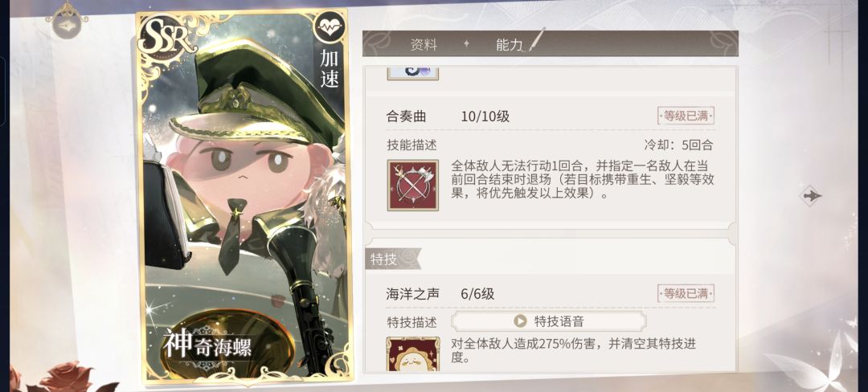Tap the 加速 attribute label on card
Viewport: 868px width, 392px height.
(x=330, y=68)
